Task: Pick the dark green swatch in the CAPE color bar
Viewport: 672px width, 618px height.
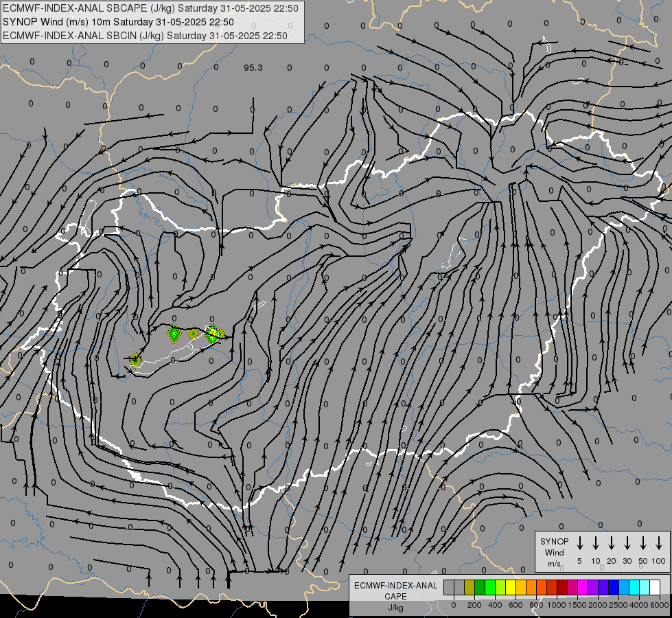Action: click(480, 587)
